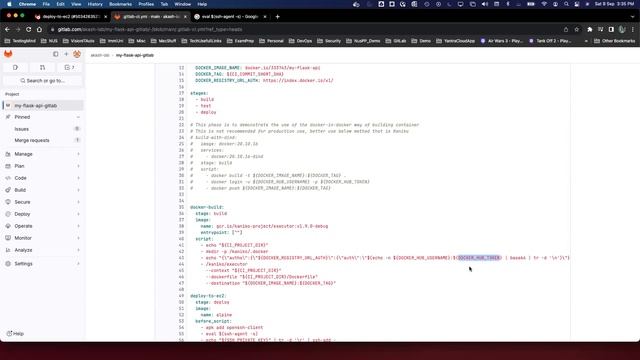Open merge requests icon below GitLab logo
Screen dimensions: 640x360
coord(42,67)
